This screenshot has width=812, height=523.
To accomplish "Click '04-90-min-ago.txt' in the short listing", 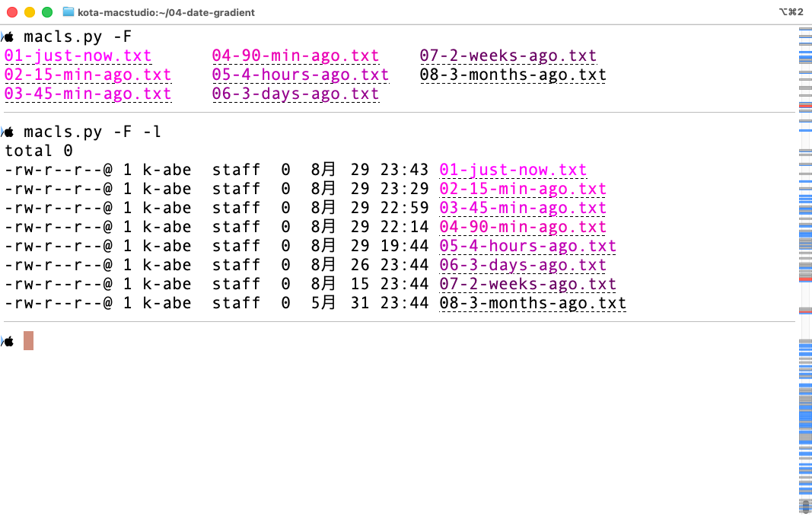I will (x=295, y=56).
